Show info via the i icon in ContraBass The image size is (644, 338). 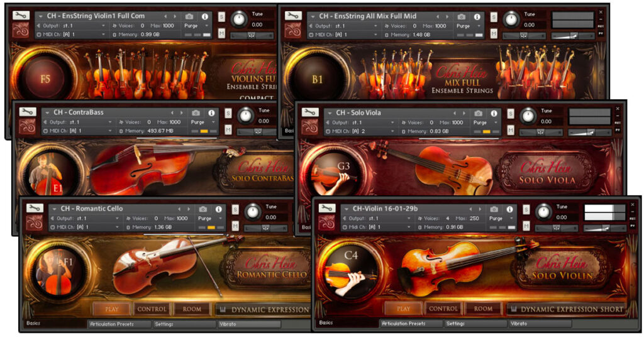pyautogui.click(x=211, y=113)
